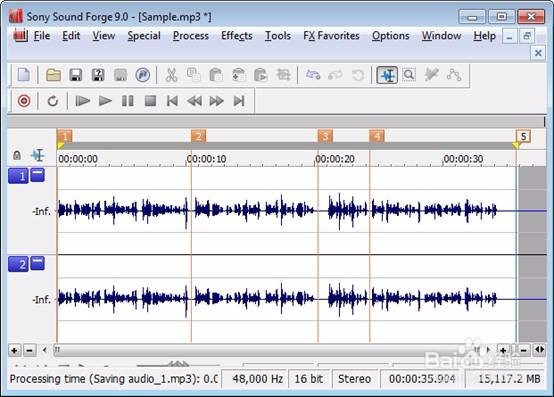Screen dimensions: 554x397
Task: Collapse channel 2 with its minus button
Action: 37,263
